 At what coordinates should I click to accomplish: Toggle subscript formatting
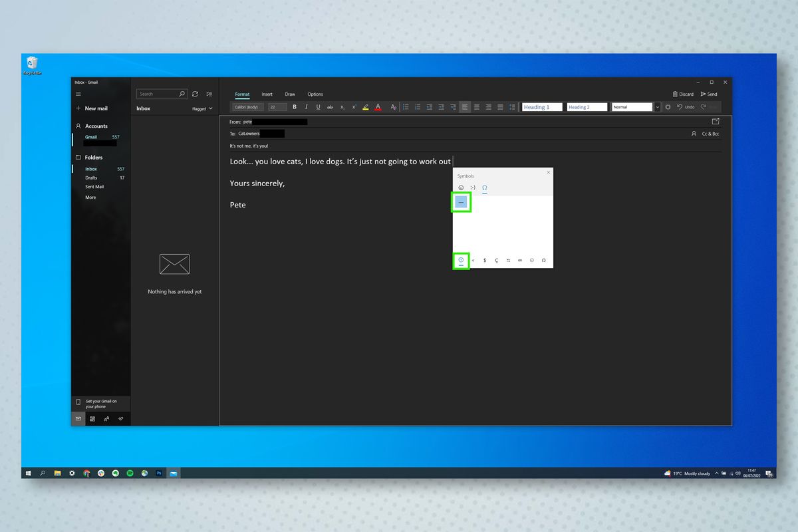[341, 106]
